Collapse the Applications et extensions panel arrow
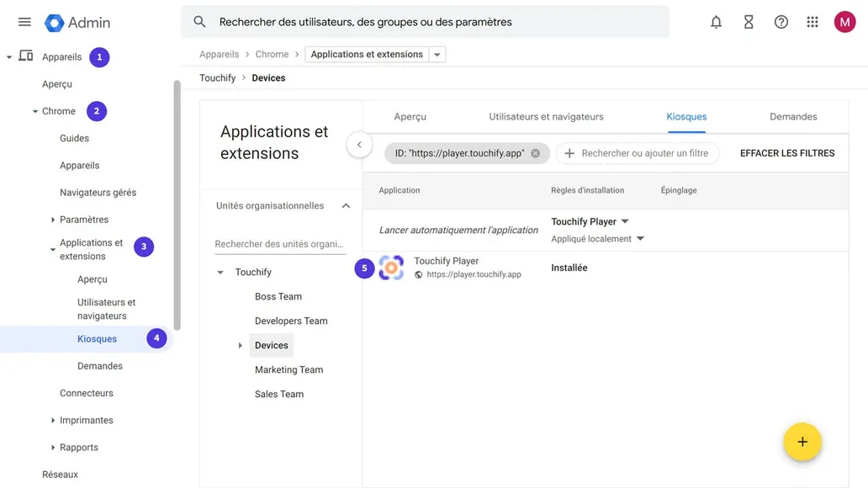Screen dimensions: 868x488 (359, 144)
